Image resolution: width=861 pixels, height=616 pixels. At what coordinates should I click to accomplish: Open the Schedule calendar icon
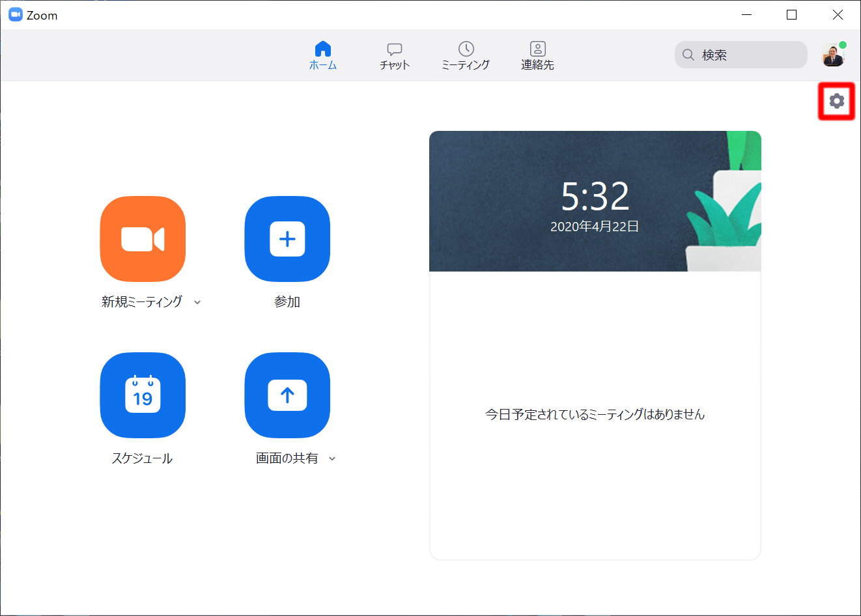[x=143, y=395]
